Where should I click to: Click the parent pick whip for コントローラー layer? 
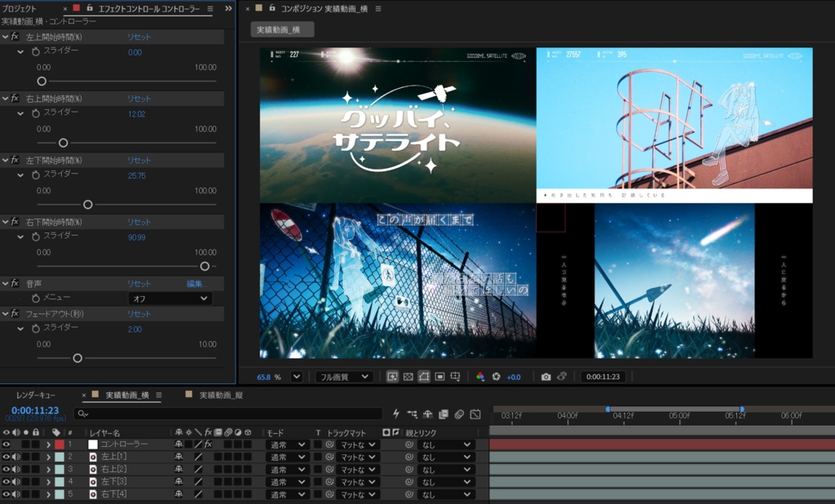(x=409, y=444)
